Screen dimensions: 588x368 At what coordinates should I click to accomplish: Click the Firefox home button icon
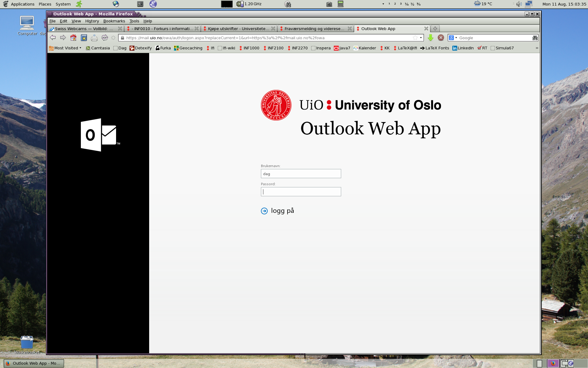(x=74, y=38)
